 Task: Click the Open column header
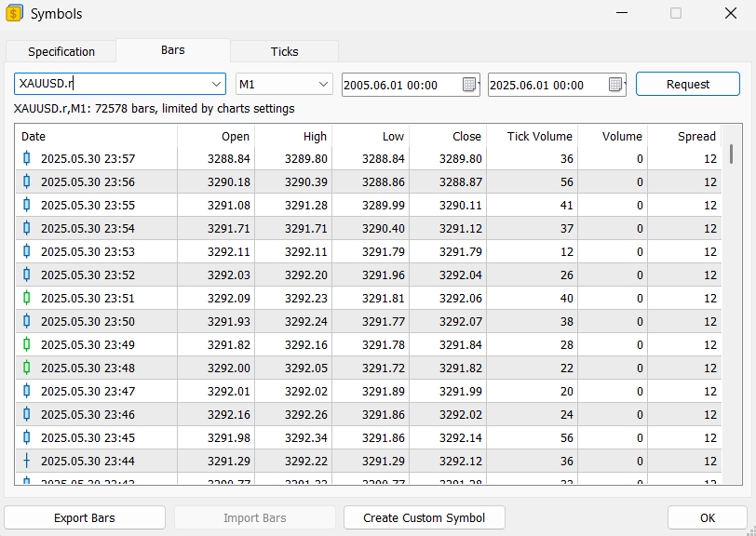pos(216,137)
